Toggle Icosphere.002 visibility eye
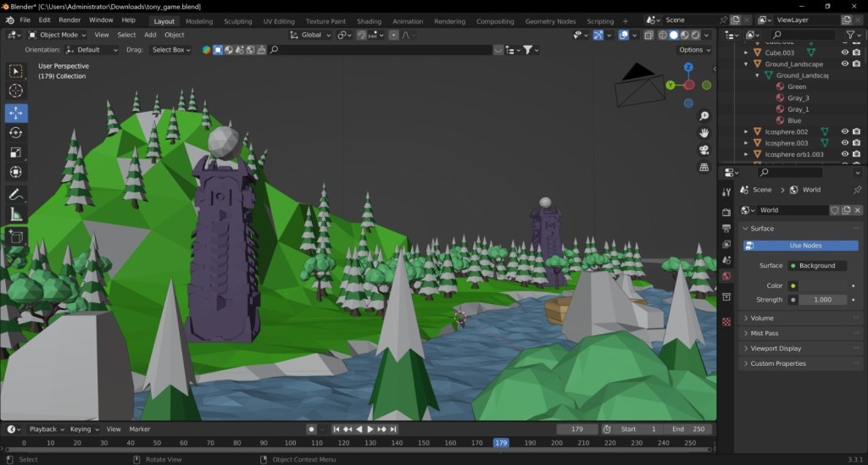This screenshot has width=868, height=465. pos(844,131)
